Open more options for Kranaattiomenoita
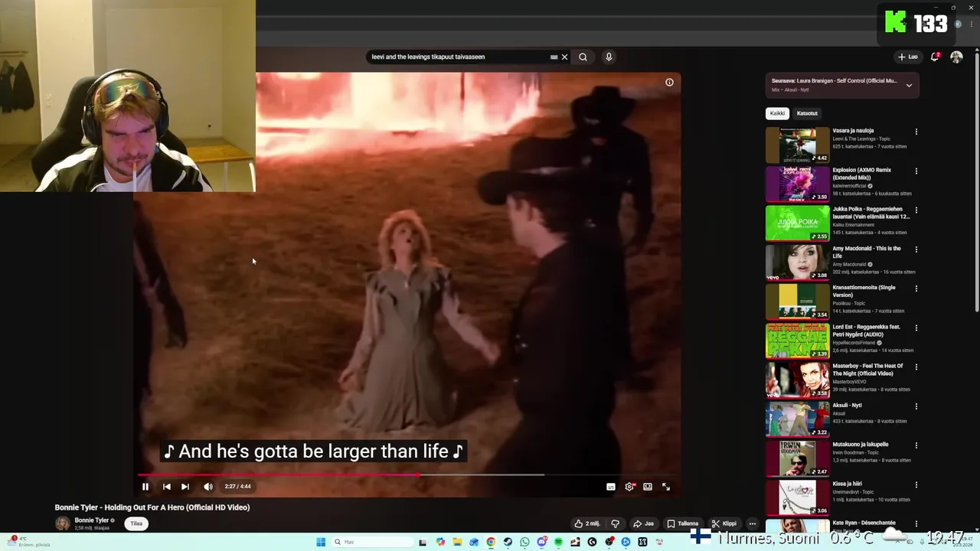Viewport: 980px width, 551px height. [916, 289]
